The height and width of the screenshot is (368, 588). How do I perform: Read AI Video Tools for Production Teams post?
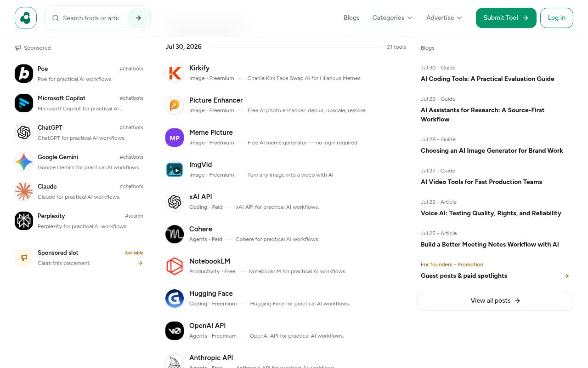coord(481,182)
